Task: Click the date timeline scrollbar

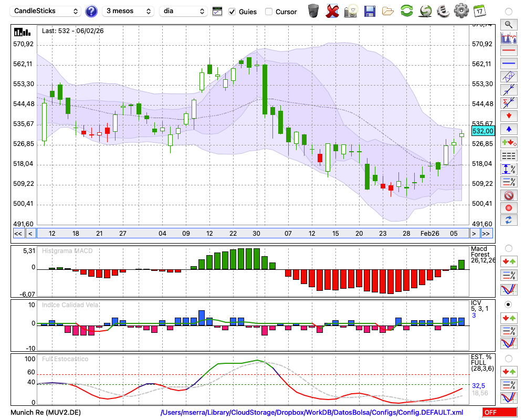Action: [x=252, y=234]
